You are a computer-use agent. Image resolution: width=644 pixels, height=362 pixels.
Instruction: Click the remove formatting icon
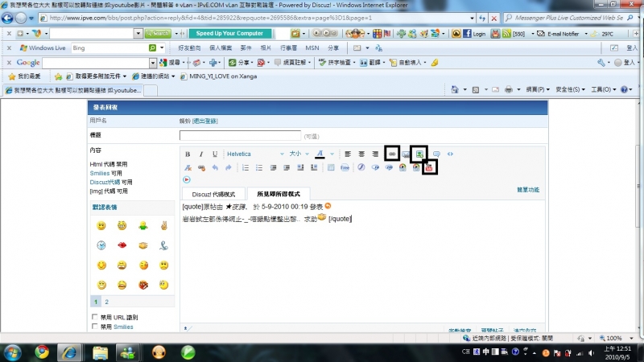pyautogui.click(x=188, y=167)
